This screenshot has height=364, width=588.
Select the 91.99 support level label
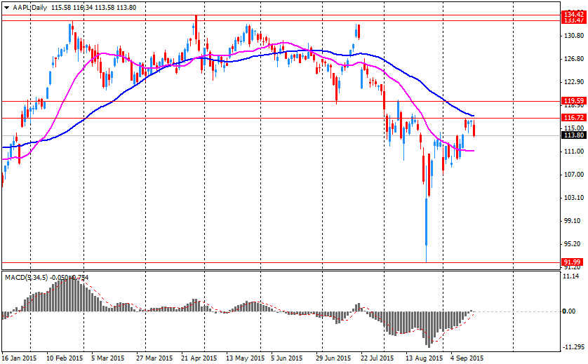(x=573, y=262)
